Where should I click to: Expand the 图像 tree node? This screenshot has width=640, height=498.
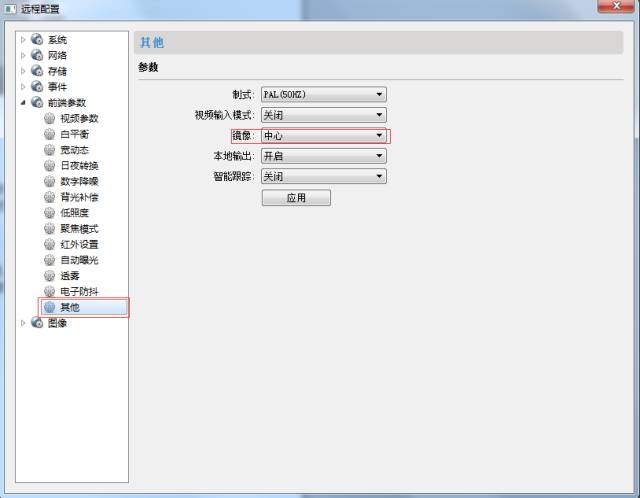pos(24,323)
